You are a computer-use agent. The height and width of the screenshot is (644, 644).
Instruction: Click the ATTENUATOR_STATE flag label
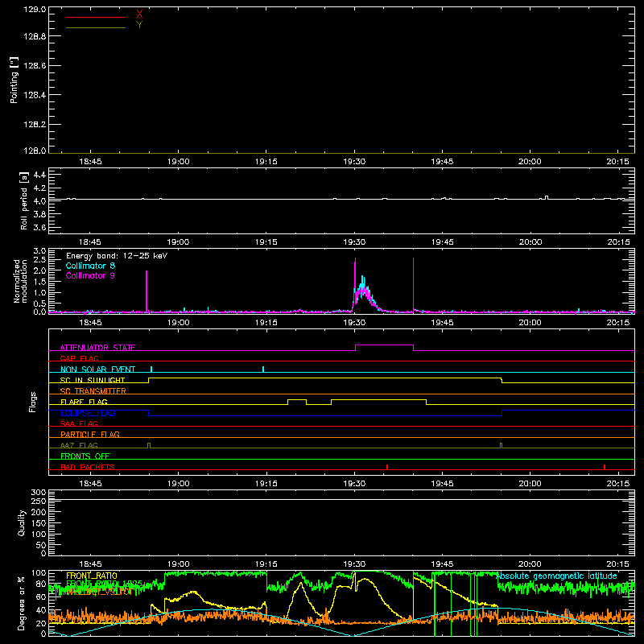click(97, 348)
